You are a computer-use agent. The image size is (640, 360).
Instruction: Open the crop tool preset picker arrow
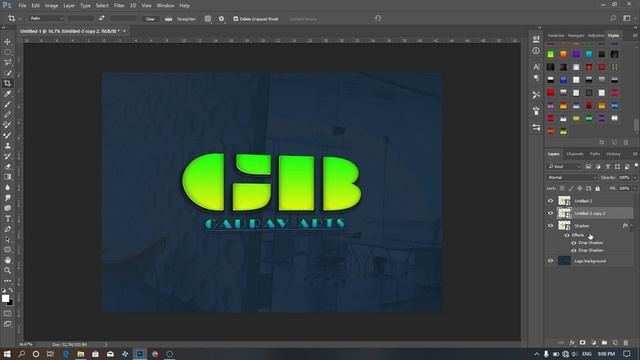pos(20,19)
